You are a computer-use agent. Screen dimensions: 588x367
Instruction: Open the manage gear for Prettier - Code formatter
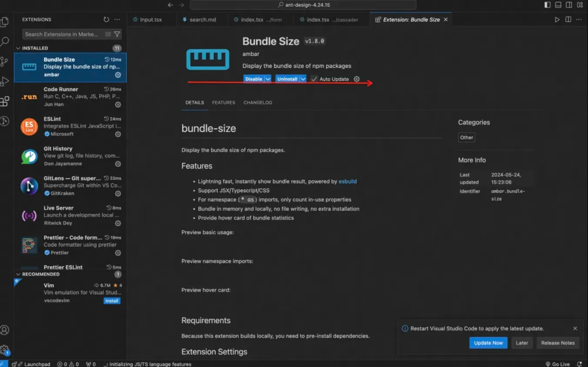tap(118, 253)
